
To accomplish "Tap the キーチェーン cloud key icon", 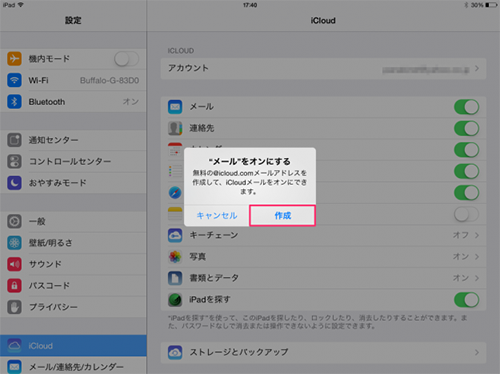I will tap(175, 235).
